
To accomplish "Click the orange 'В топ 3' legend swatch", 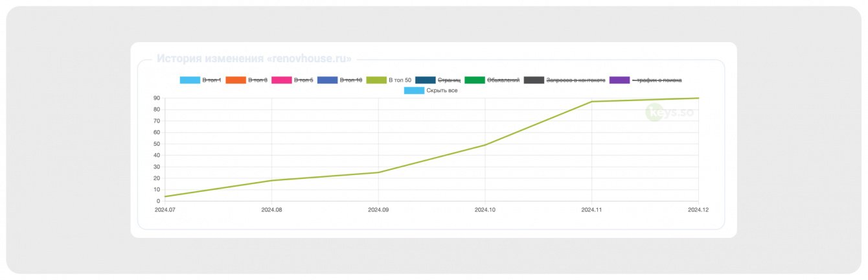I will click(236, 80).
